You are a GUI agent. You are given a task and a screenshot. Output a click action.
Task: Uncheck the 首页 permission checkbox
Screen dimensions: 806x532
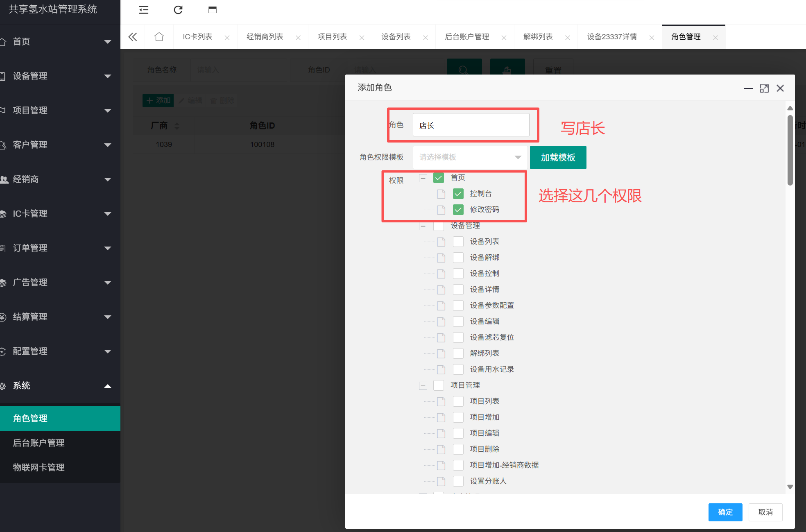click(x=439, y=178)
